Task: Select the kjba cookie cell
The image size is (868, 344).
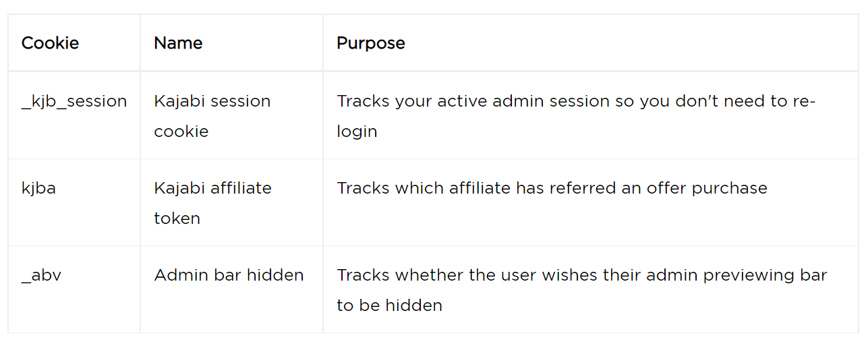Action: click(x=38, y=188)
